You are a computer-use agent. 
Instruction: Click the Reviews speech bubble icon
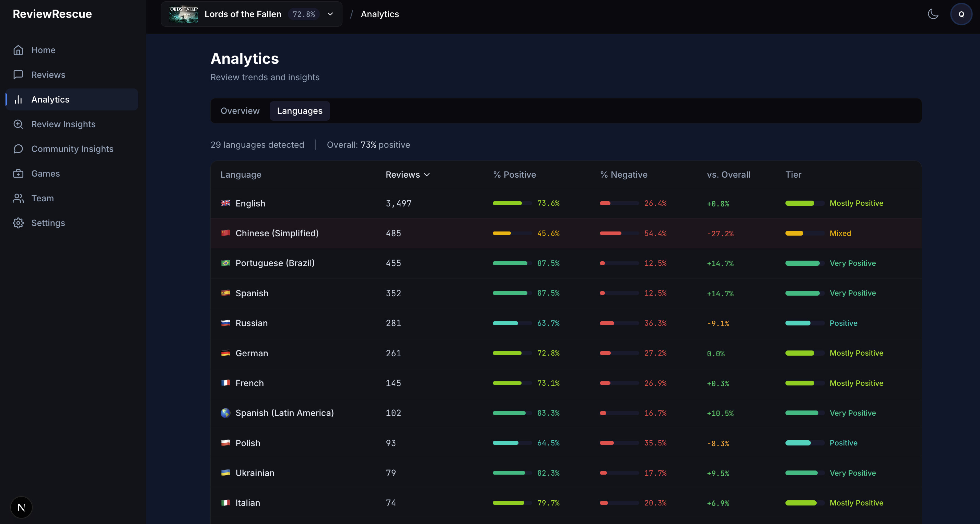(x=18, y=75)
